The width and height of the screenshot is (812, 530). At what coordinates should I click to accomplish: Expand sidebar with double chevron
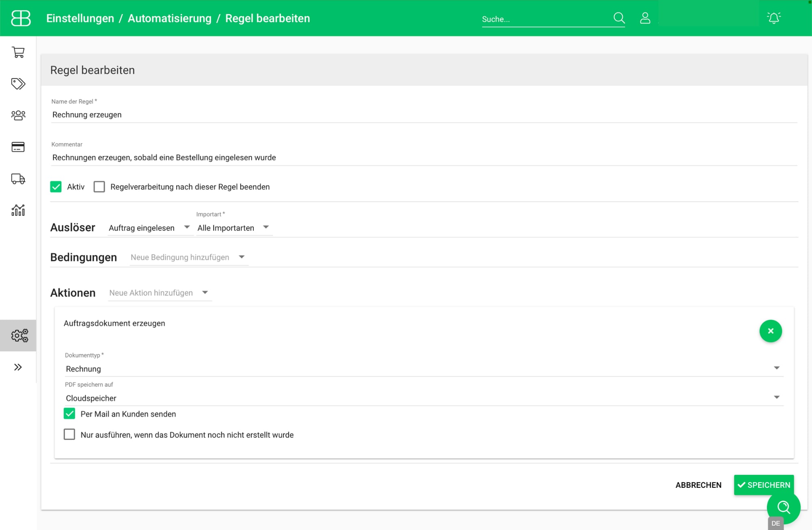coord(18,367)
